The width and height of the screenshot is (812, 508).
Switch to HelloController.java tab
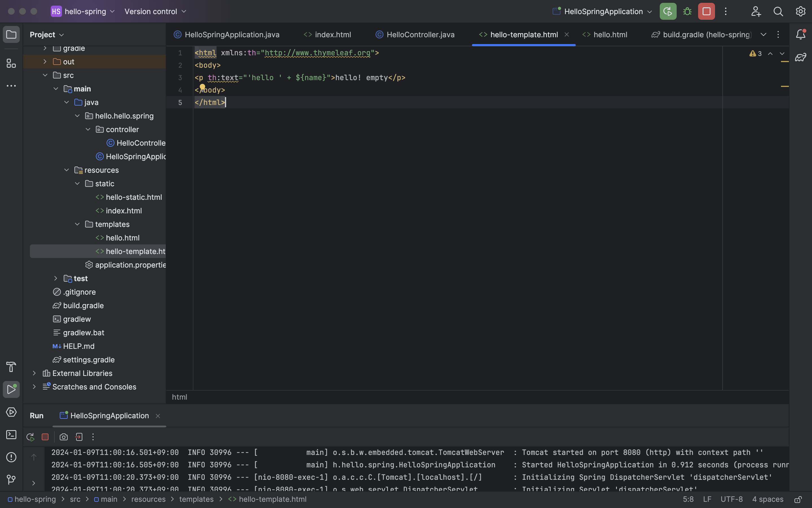(415, 35)
